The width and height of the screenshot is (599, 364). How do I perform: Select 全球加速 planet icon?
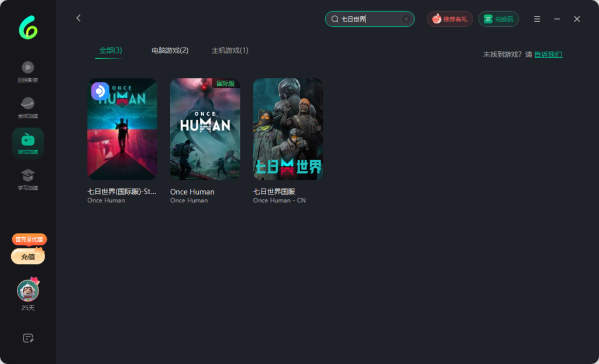[x=27, y=104]
